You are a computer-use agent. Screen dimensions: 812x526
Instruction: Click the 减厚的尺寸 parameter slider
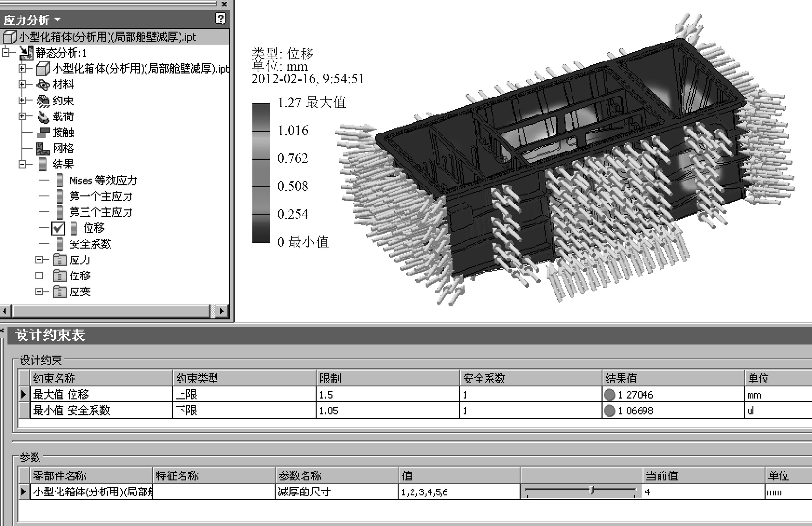pos(592,490)
